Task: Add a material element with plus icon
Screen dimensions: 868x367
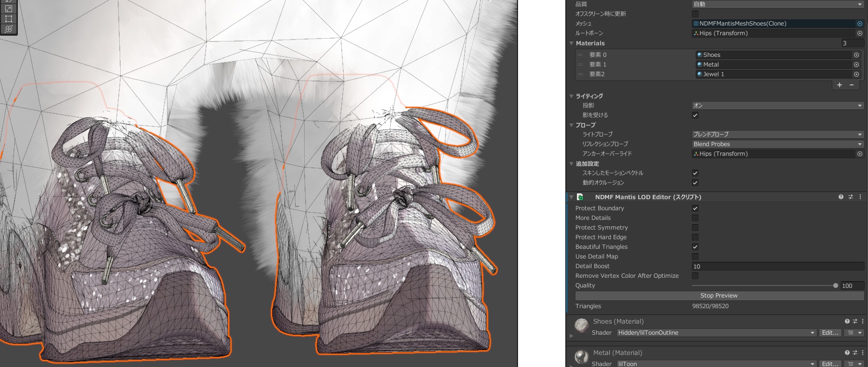Action: [x=840, y=85]
